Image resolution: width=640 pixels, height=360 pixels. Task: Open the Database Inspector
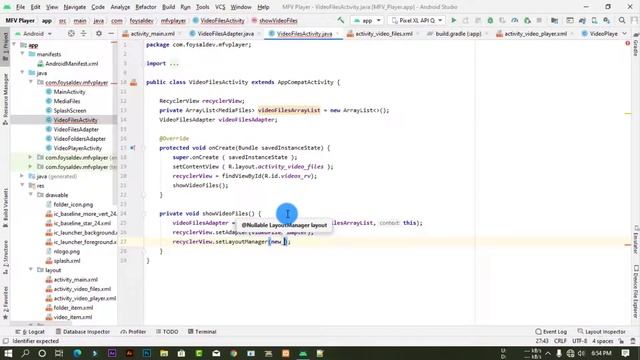(x=82, y=331)
